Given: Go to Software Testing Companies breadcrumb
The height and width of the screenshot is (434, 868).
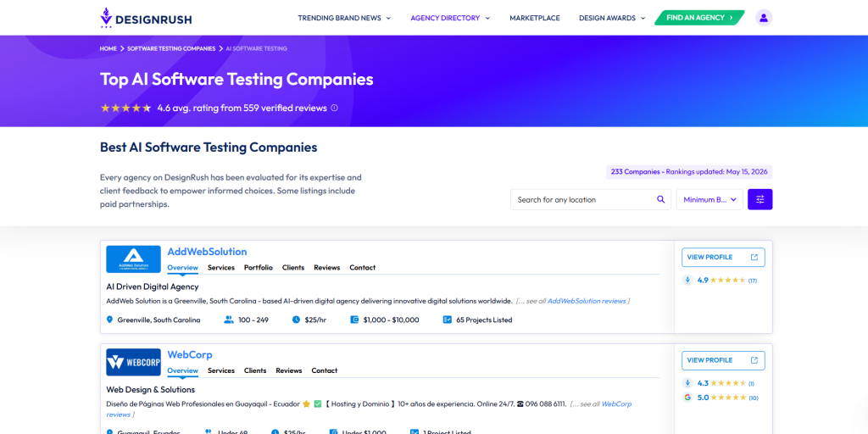Looking at the screenshot, I should click(171, 48).
